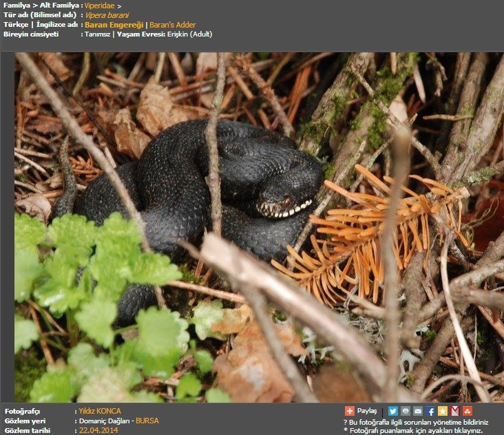
Task: Share via the Gmail icon
Action: point(455,411)
